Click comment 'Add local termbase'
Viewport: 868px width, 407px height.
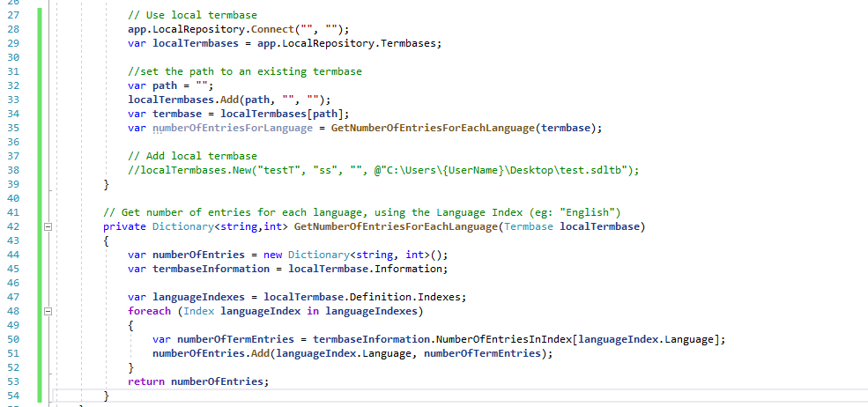(x=193, y=156)
